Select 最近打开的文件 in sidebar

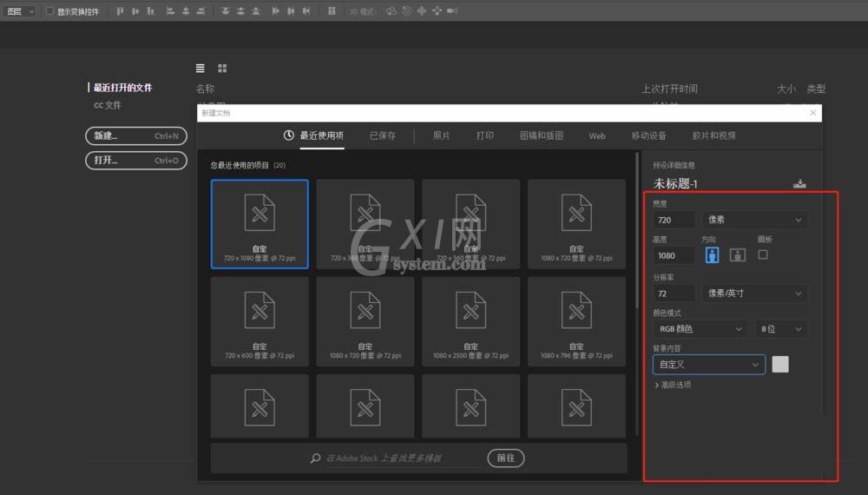click(x=123, y=88)
